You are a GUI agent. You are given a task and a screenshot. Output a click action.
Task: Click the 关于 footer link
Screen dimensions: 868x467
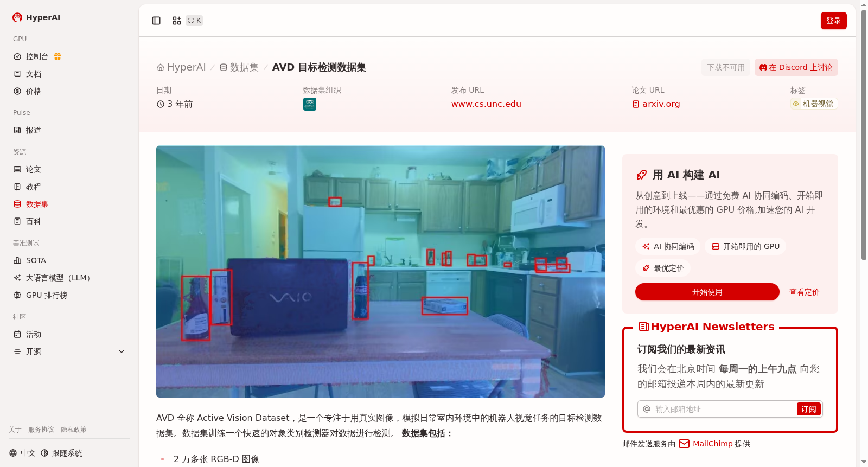(15, 430)
